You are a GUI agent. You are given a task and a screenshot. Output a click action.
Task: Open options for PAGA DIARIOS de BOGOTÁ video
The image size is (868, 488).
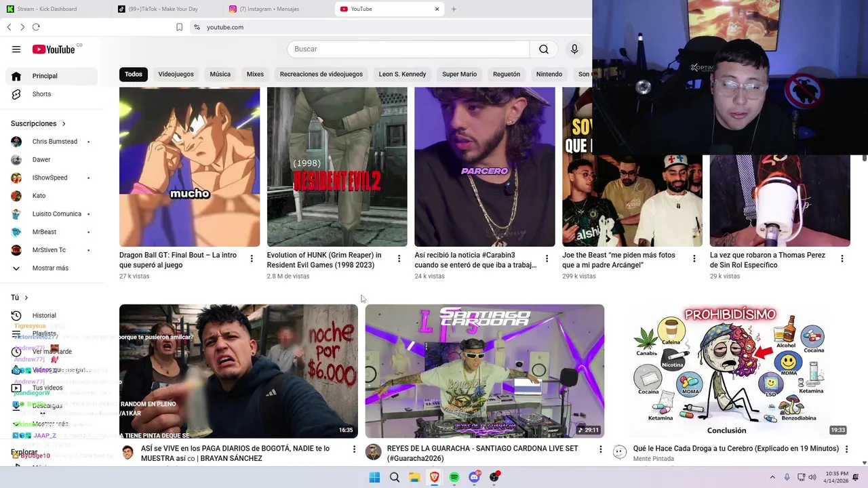(x=354, y=449)
